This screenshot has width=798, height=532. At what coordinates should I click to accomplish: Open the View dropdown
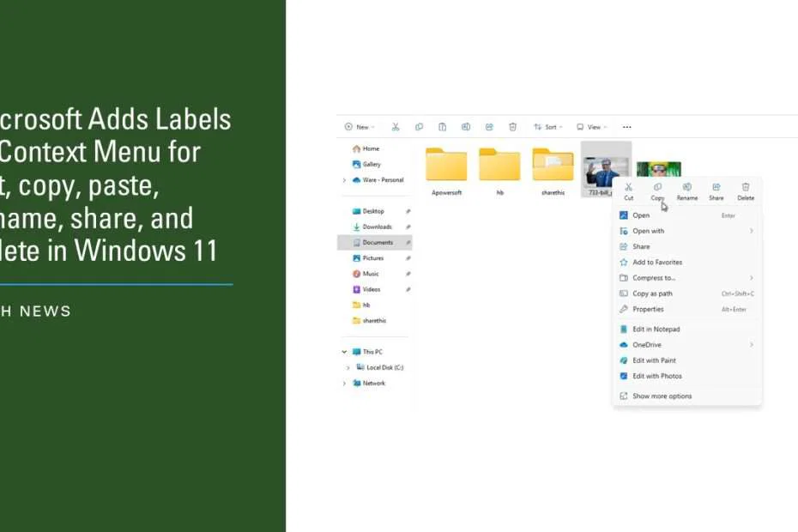point(592,126)
